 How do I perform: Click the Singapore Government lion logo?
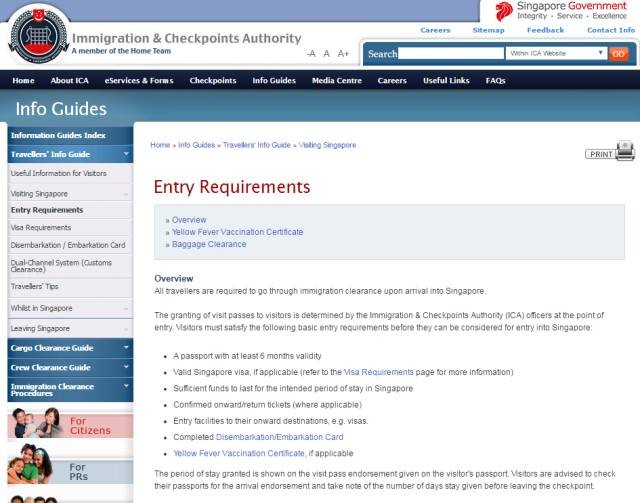(504, 12)
